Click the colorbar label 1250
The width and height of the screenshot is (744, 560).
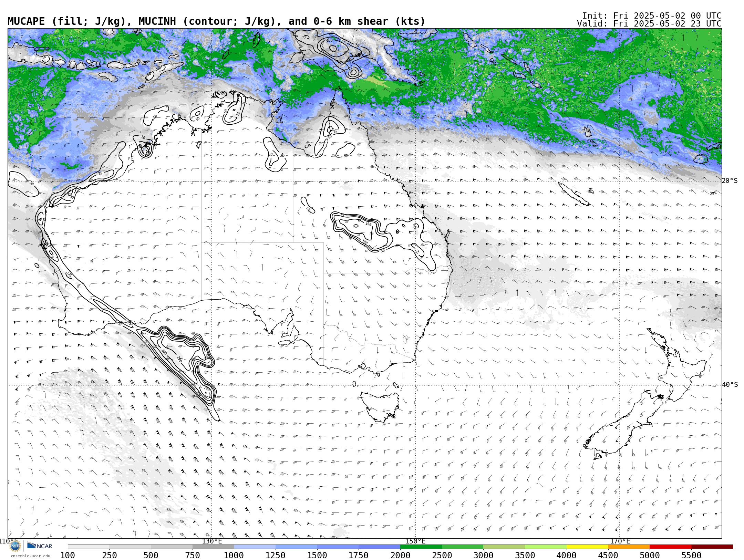(x=276, y=555)
